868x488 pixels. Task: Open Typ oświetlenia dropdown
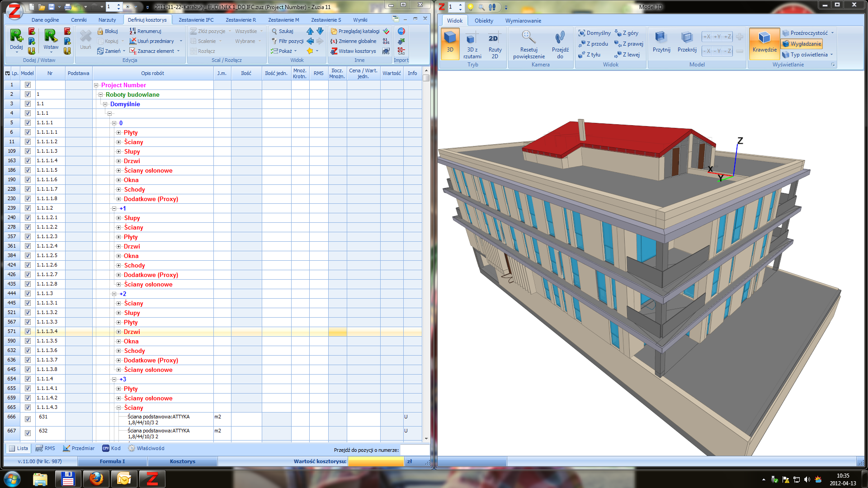(808, 55)
